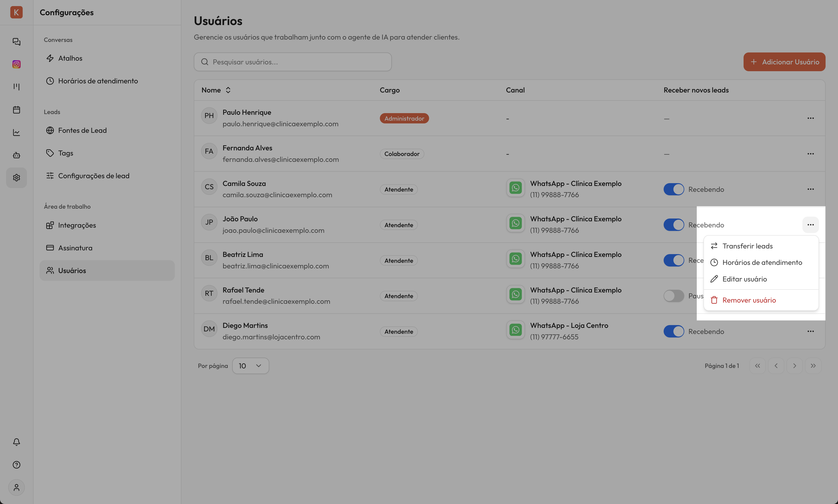Open Tags settings
Screen dimensions: 838x504
click(x=107, y=153)
